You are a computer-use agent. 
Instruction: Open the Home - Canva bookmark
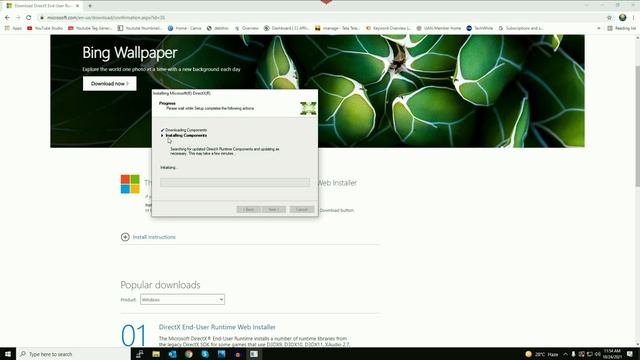(184, 28)
